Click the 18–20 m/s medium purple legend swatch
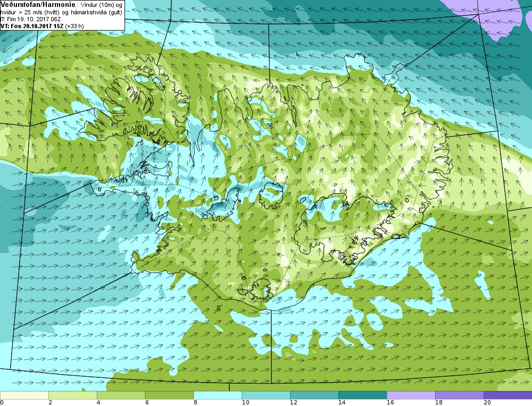 click(x=460, y=395)
